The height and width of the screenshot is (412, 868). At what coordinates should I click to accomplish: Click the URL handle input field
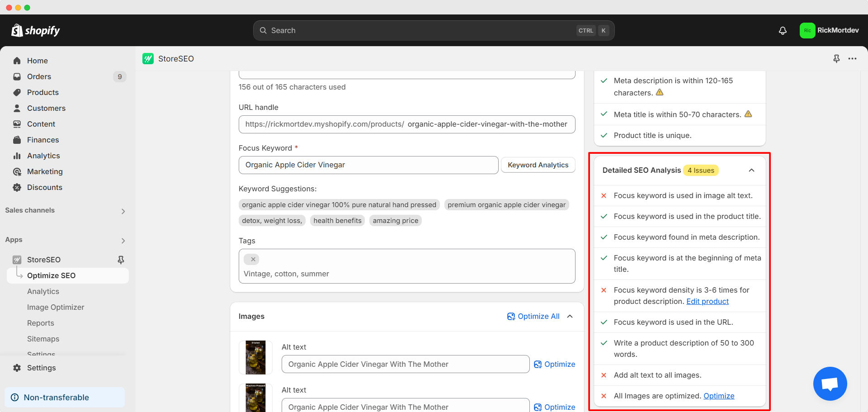407,124
